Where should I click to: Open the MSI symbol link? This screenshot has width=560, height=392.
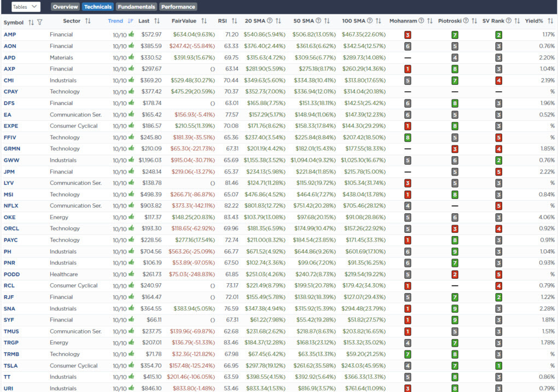tap(8, 195)
